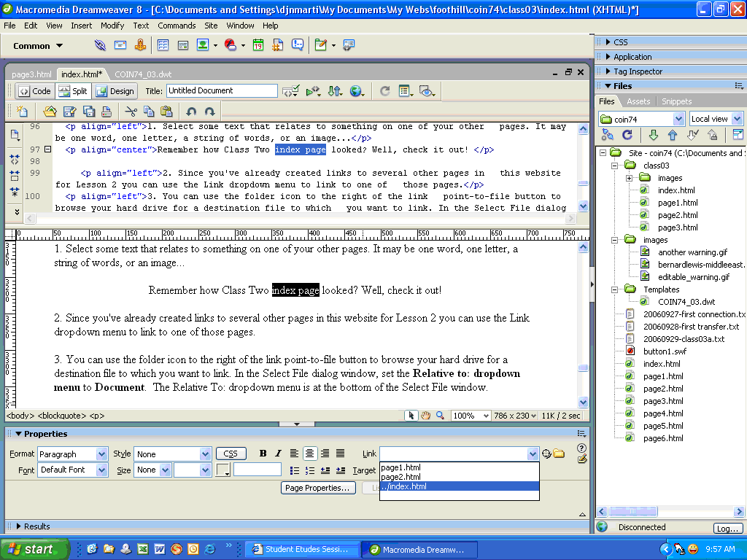Open the text color swatch picker

[223, 470]
